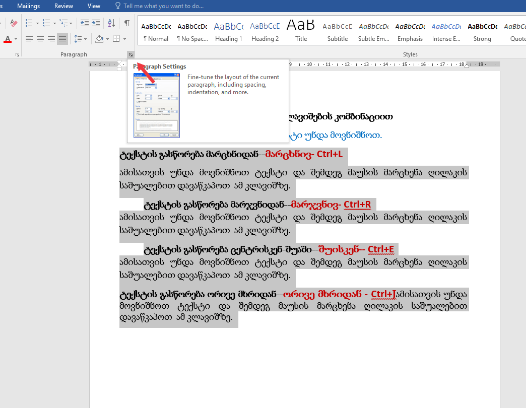Apply the Emphasis style

[x=410, y=32]
